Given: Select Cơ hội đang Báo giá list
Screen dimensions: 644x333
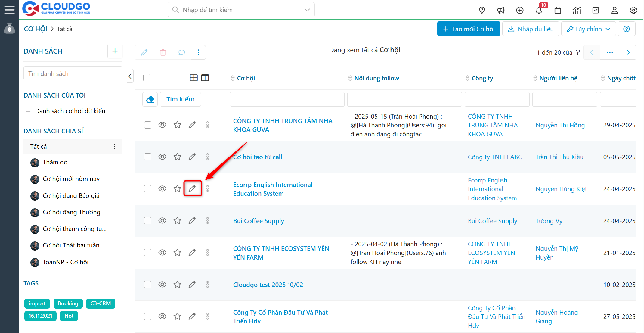Looking at the screenshot, I should pyautogui.click(x=71, y=196).
